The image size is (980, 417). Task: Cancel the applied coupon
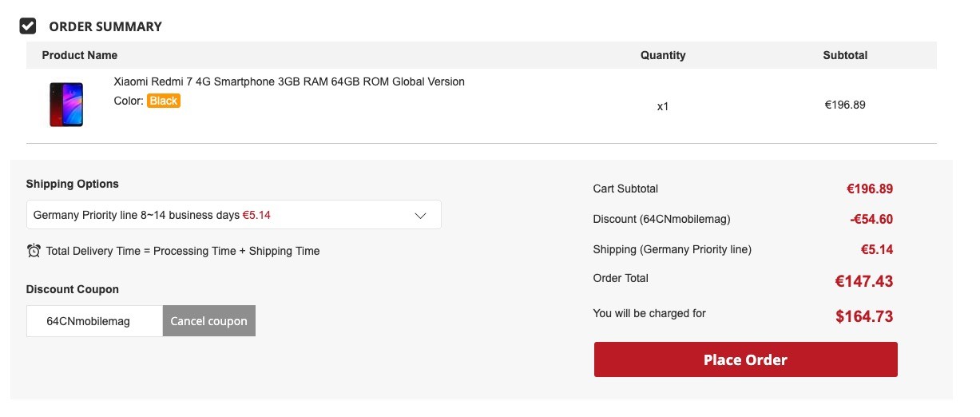[209, 321]
